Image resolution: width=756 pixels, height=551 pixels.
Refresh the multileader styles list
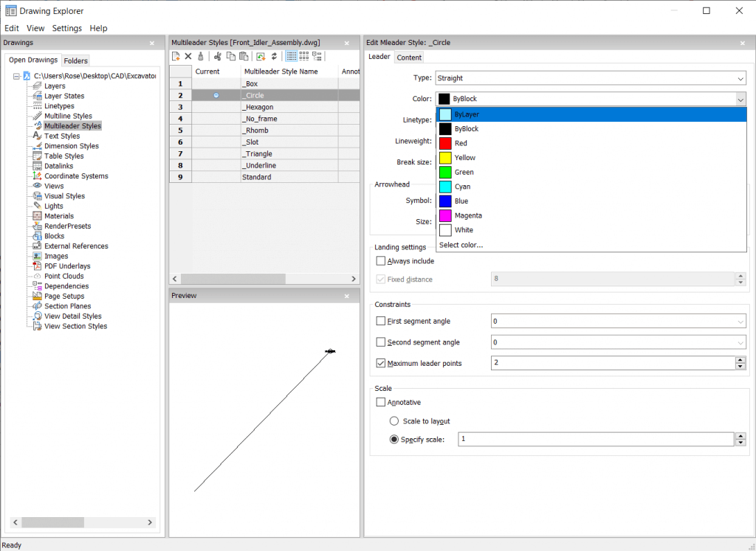coord(275,56)
